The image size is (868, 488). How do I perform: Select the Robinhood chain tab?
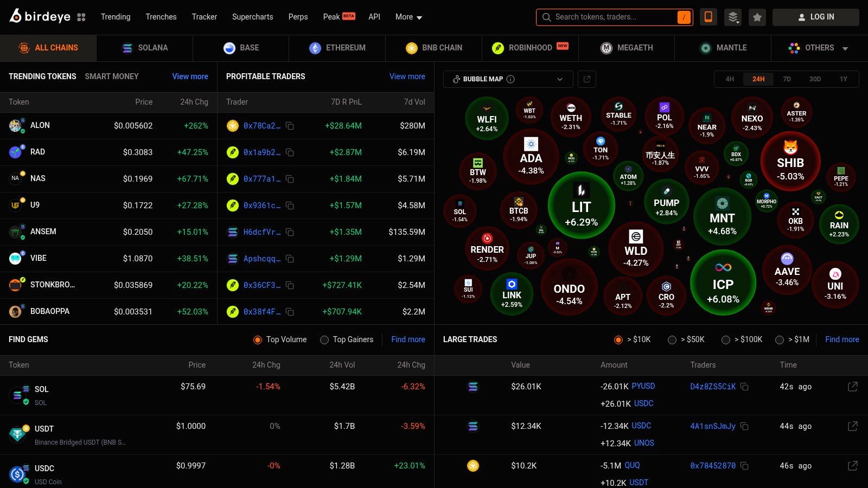tap(530, 48)
